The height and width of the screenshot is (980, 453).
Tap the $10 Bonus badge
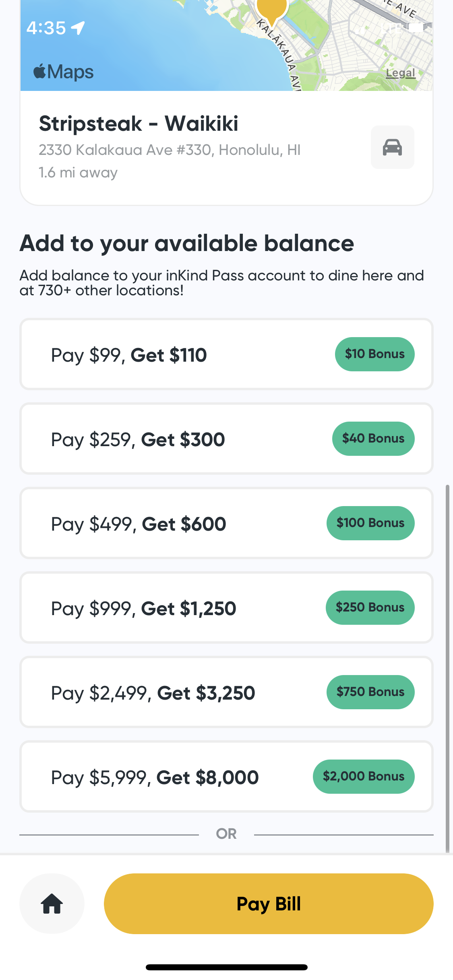[x=374, y=354]
